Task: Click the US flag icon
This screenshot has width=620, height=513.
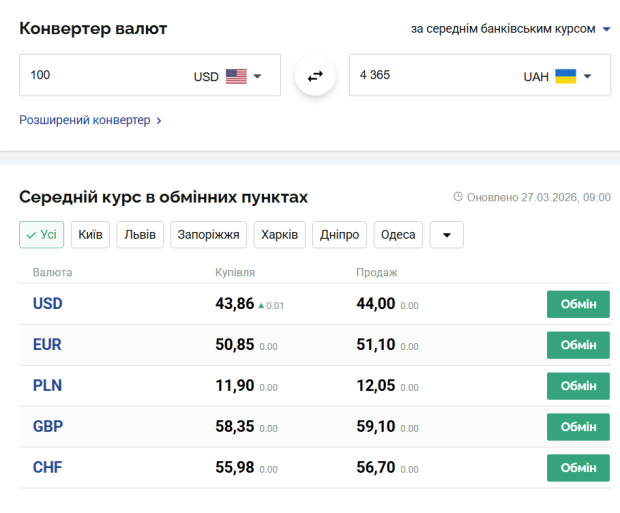Action: point(236,76)
